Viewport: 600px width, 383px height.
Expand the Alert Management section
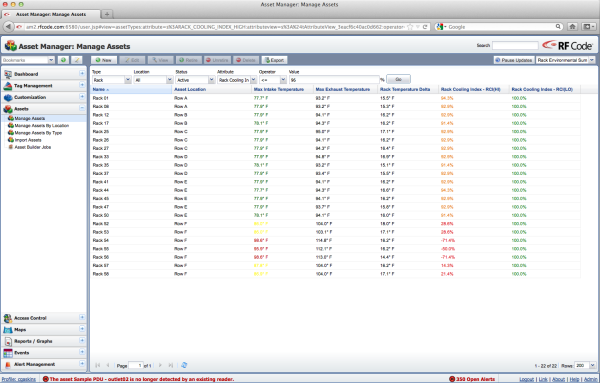tap(82, 363)
